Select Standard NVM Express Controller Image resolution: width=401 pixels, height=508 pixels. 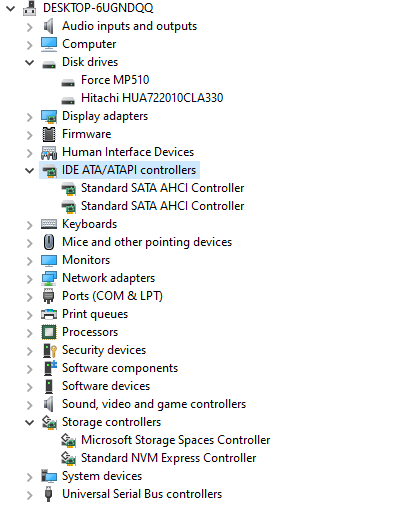[168, 458]
